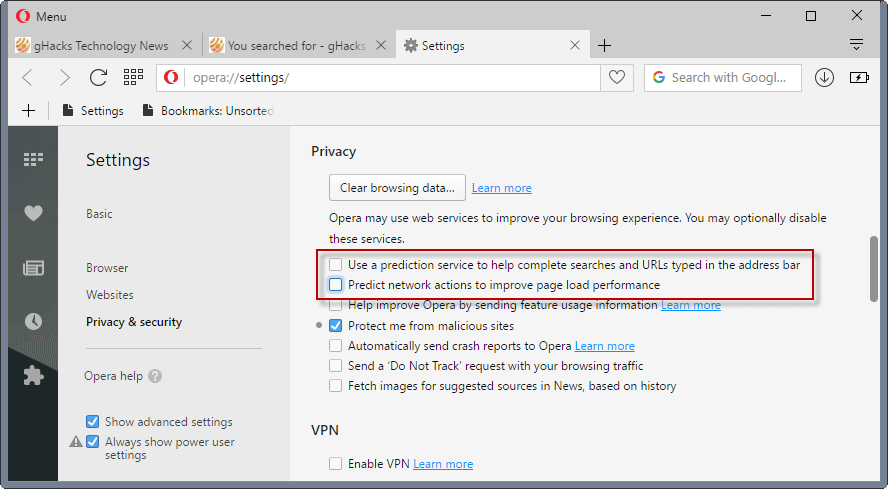Add page to bookmarks with heart icon
The height and width of the screenshot is (489, 888).
(x=617, y=77)
